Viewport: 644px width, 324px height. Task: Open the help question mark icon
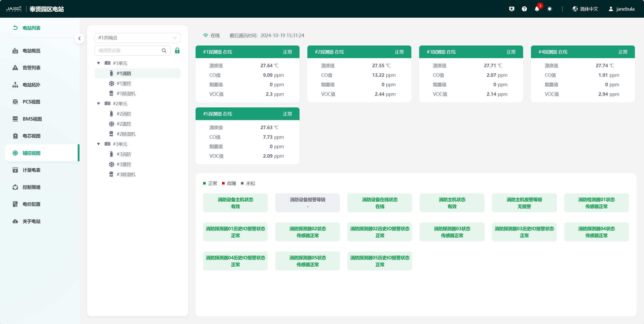tap(524, 9)
